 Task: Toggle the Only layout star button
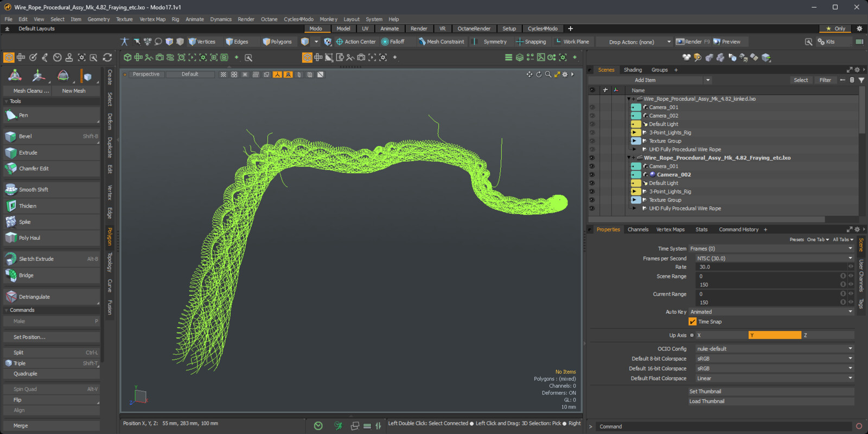coord(835,29)
